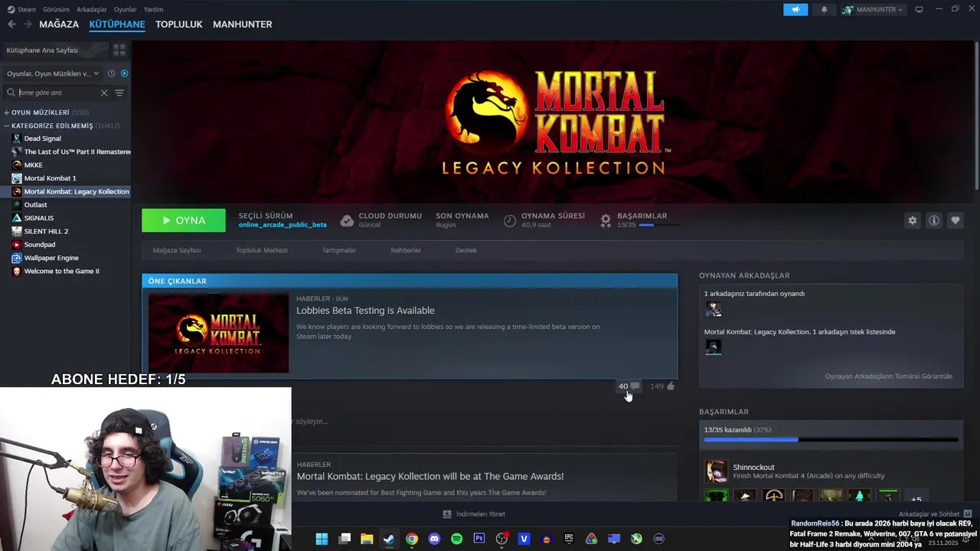Open Yardım menu

coord(153,9)
